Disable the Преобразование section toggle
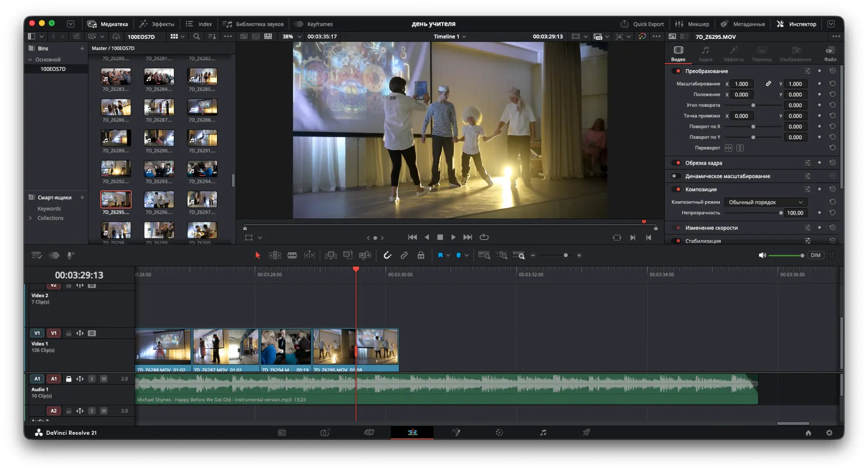The width and height of the screenshot is (868, 471). (677, 71)
